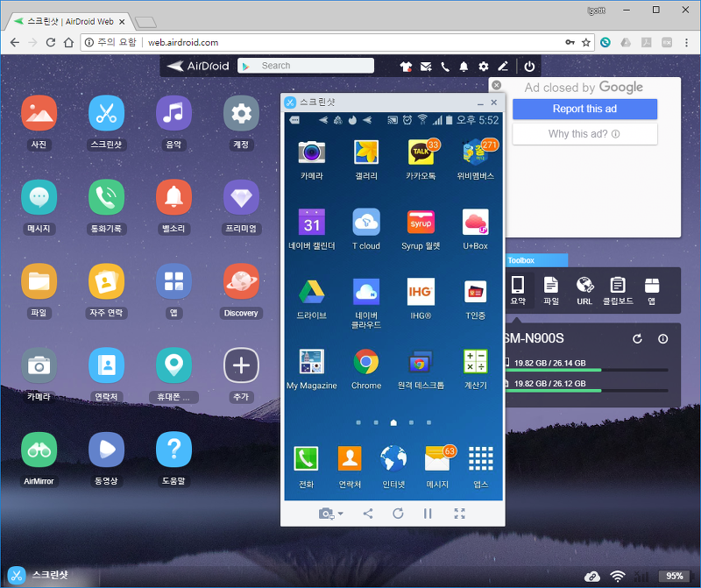
Task: Open the 도움말 (Help) question icon
Action: 173,450
